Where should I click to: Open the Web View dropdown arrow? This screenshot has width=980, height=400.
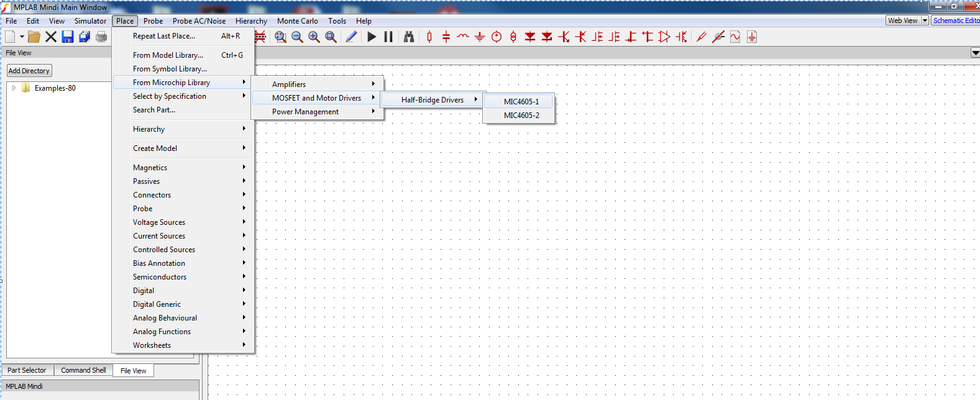(925, 20)
